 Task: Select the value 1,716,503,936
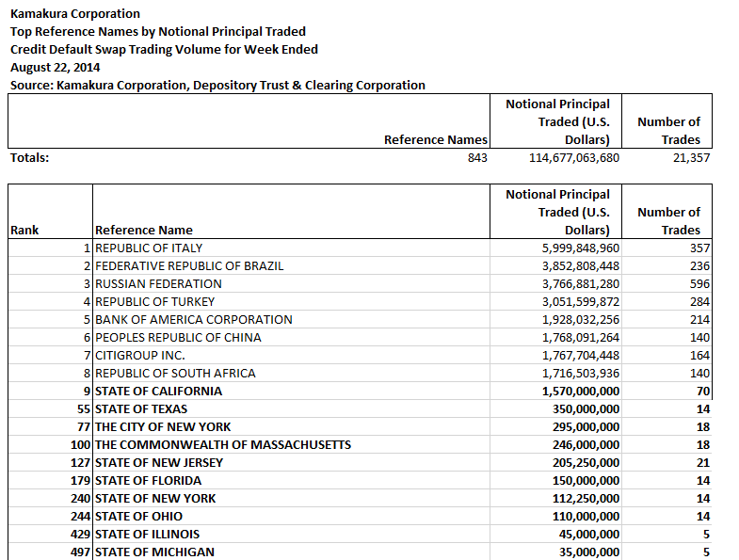point(581,374)
